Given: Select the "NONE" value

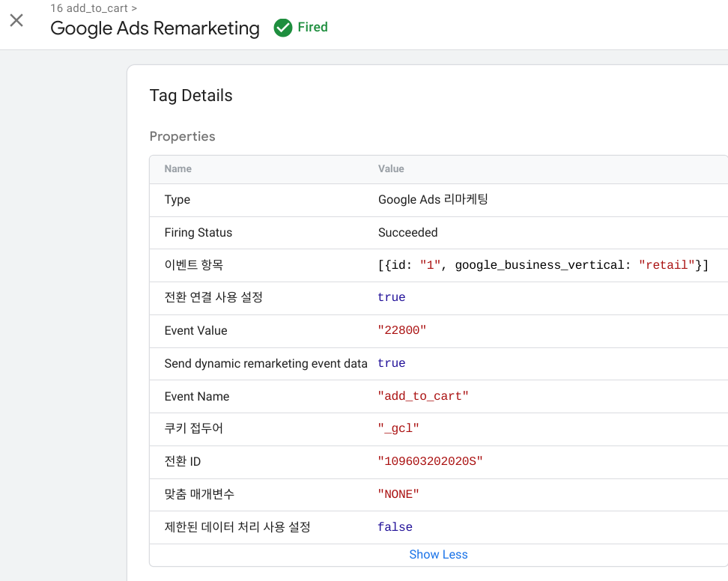Looking at the screenshot, I should (398, 495).
